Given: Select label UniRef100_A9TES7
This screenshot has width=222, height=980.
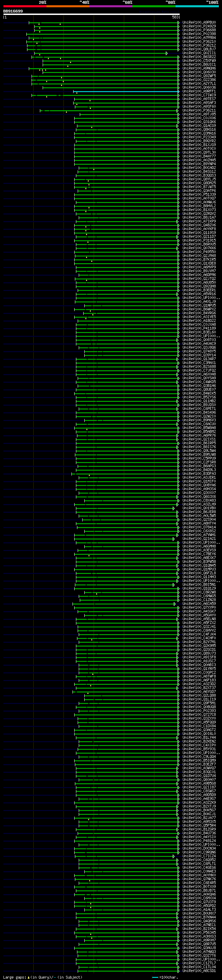Looking at the screenshot, I should point(199,99).
